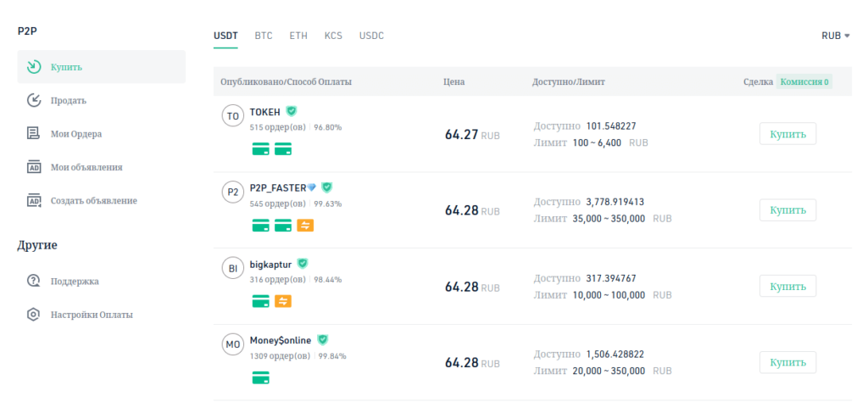Select the ETH tab
Image resolution: width=868 pixels, height=402 pixels.
298,36
